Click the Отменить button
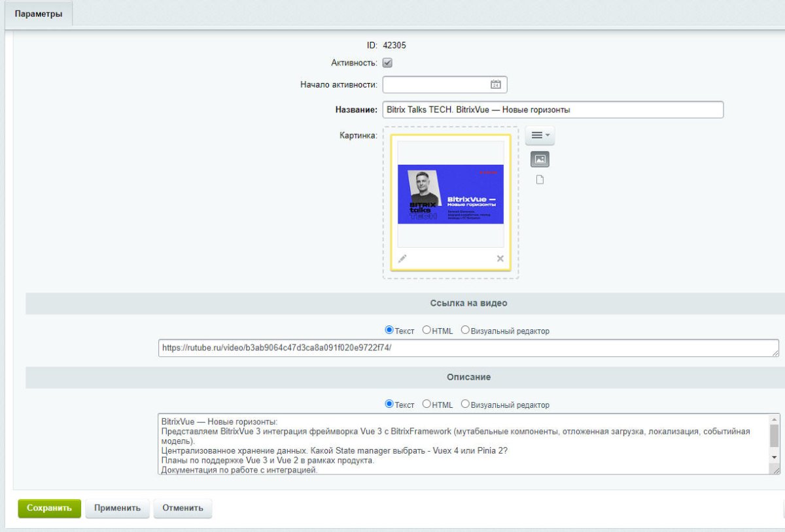This screenshot has height=532, width=785. (183, 508)
